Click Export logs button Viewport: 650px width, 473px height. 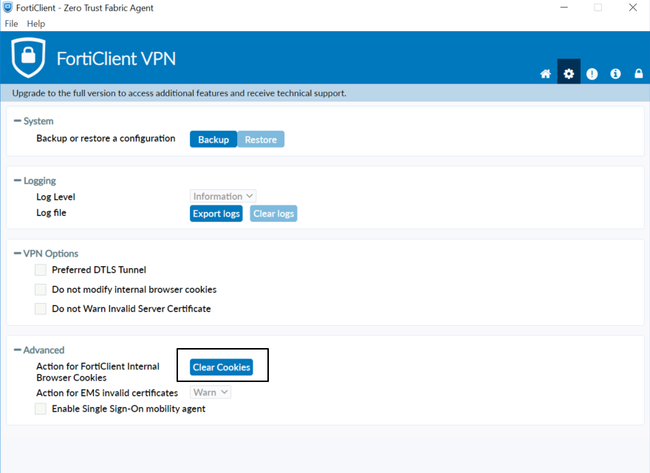pos(216,213)
